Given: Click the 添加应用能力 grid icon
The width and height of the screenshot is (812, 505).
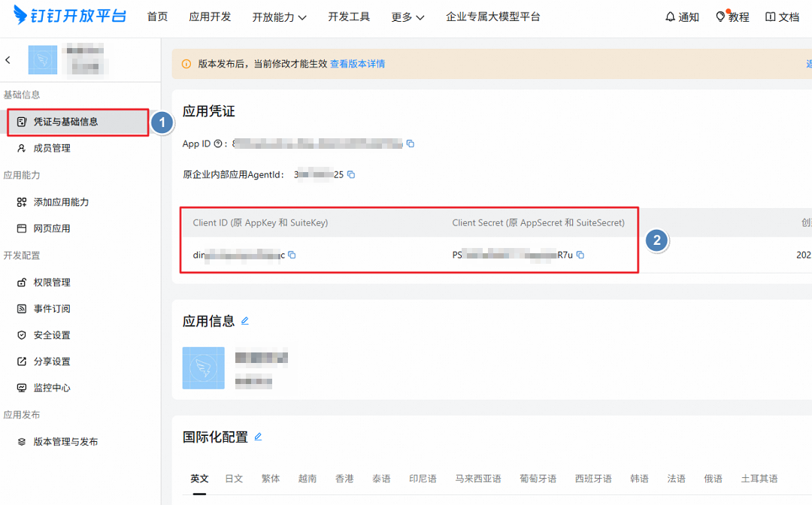Looking at the screenshot, I should click(x=22, y=202).
